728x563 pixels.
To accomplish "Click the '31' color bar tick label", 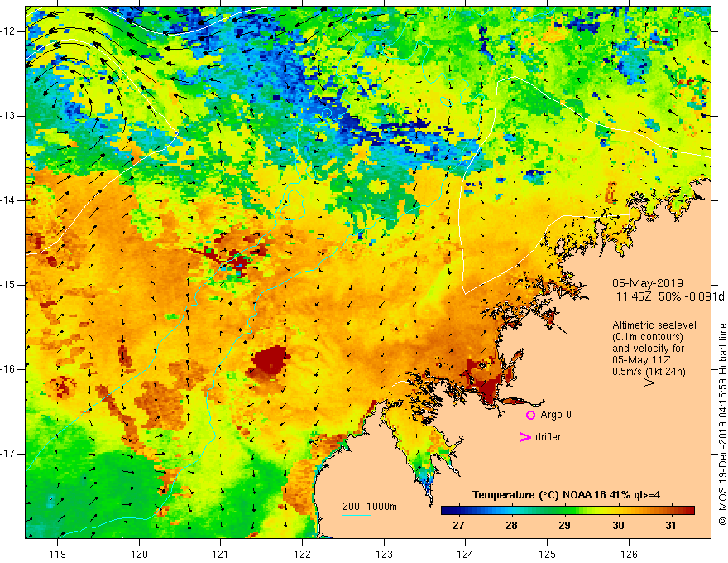I will point(670,526).
